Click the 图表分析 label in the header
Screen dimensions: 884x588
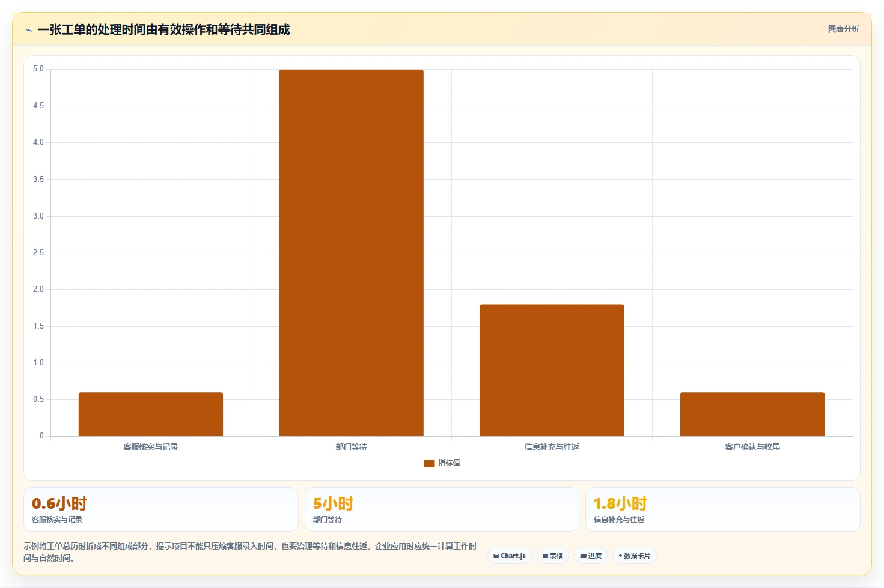843,29
